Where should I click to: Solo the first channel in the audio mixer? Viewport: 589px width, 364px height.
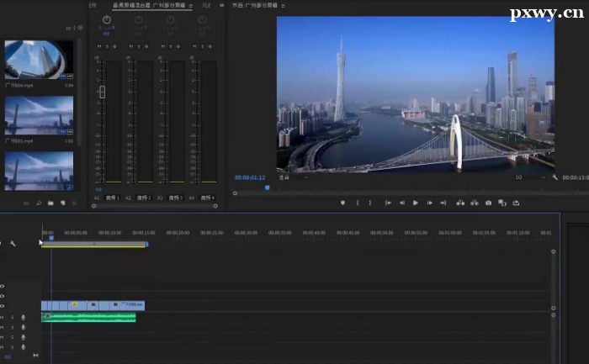click(105, 46)
